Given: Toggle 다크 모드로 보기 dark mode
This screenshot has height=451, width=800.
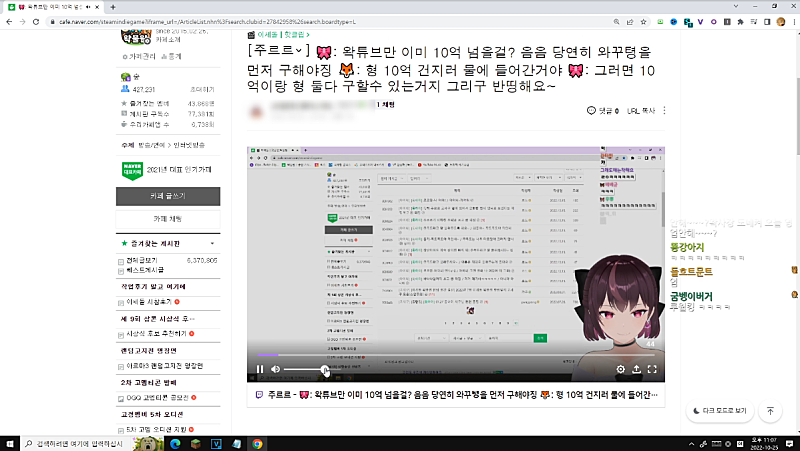Looking at the screenshot, I should point(720,411).
